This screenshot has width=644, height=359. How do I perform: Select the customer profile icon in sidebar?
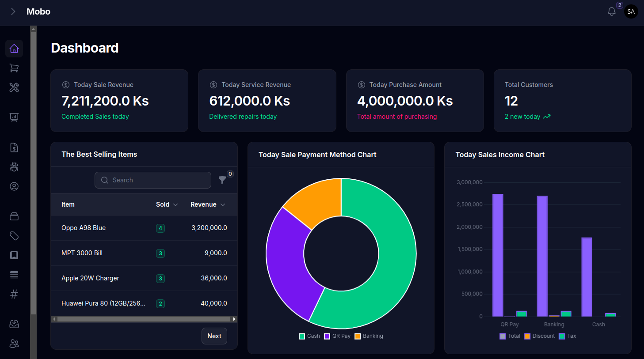[14, 186]
